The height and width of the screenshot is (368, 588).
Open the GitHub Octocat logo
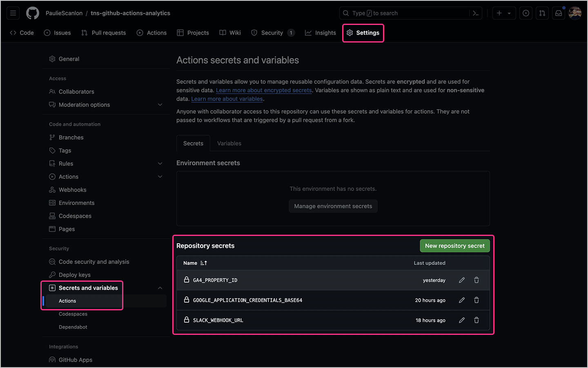(32, 13)
